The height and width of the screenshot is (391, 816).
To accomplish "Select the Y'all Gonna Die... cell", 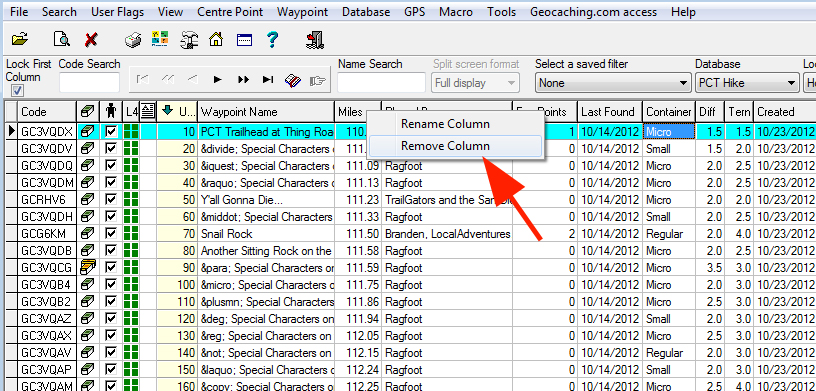I will tap(266, 200).
